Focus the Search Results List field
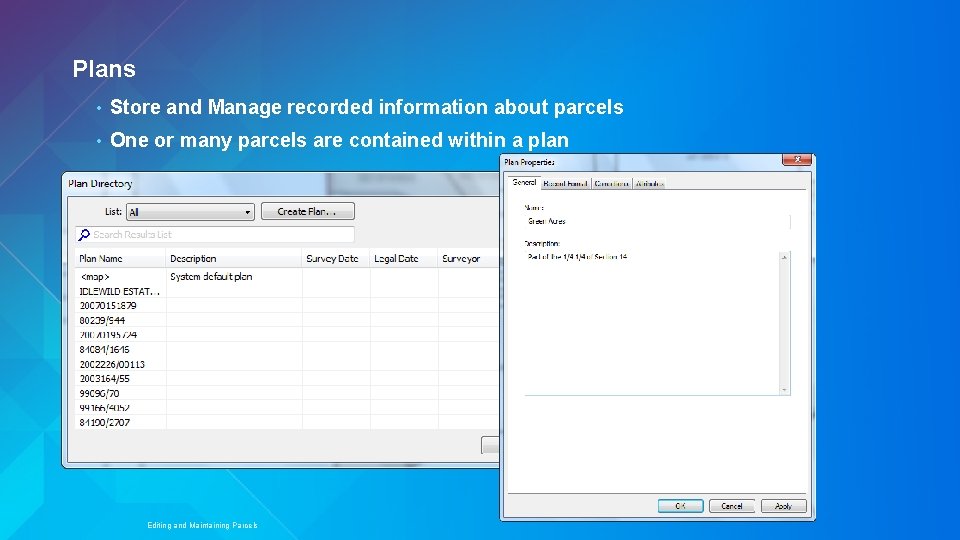The height and width of the screenshot is (540, 960). [215, 234]
